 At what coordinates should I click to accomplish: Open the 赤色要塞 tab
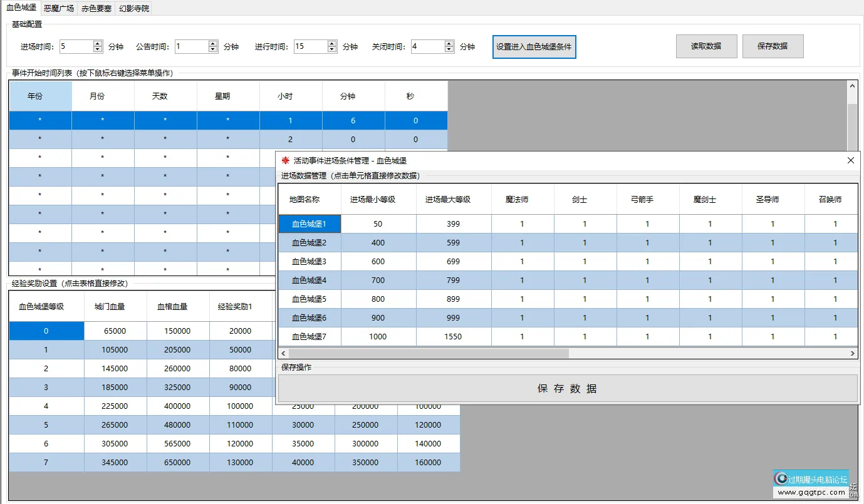(96, 9)
